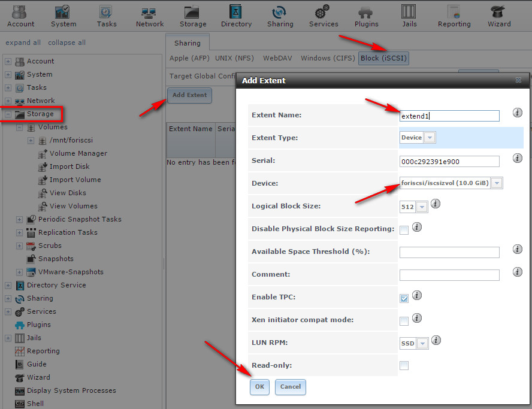The image size is (532, 409).
Task: Open Display System Processes in sidebar
Action: (71, 390)
